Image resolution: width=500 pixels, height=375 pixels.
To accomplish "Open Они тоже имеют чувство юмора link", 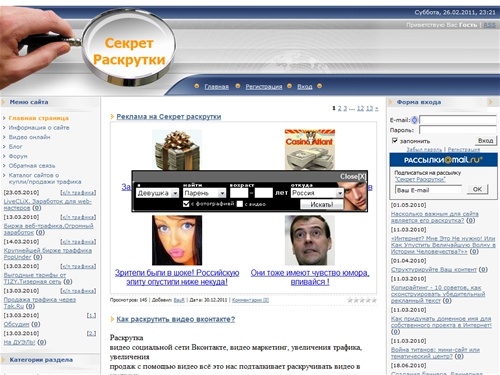I will coord(310,277).
